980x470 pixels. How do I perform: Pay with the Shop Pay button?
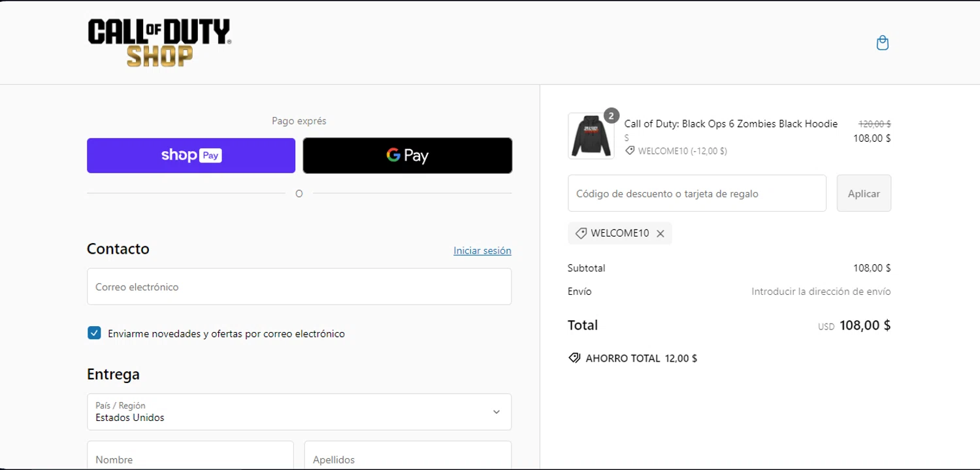pos(191,156)
